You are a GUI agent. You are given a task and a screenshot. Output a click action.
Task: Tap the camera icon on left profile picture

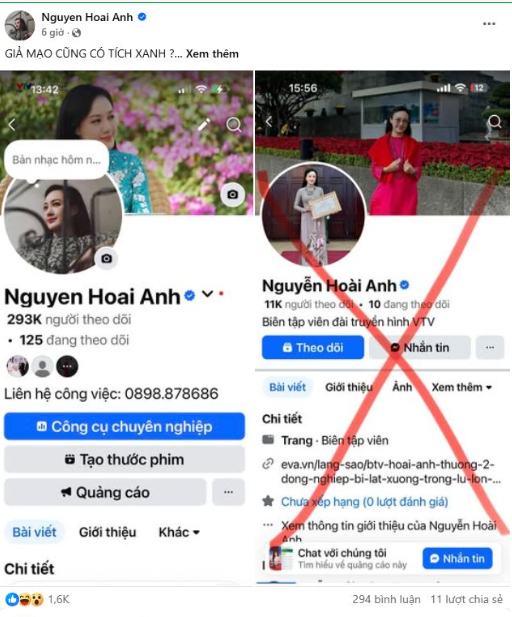click(x=106, y=259)
